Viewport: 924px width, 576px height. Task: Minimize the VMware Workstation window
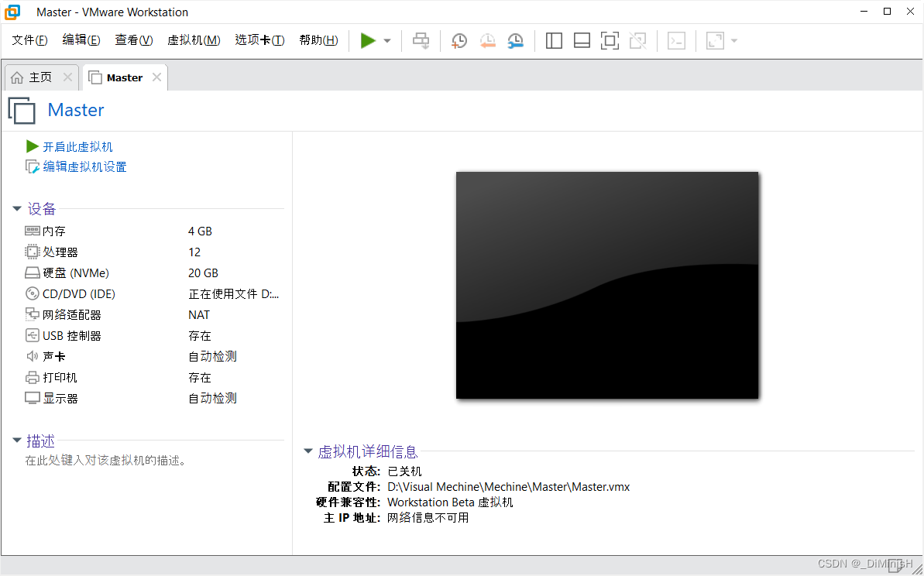tap(864, 12)
